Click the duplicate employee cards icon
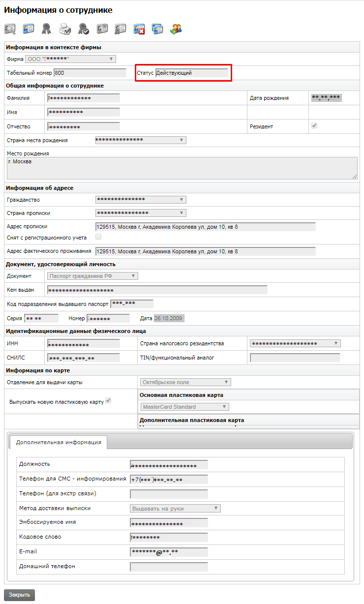This screenshot has width=364, height=604. [157, 29]
